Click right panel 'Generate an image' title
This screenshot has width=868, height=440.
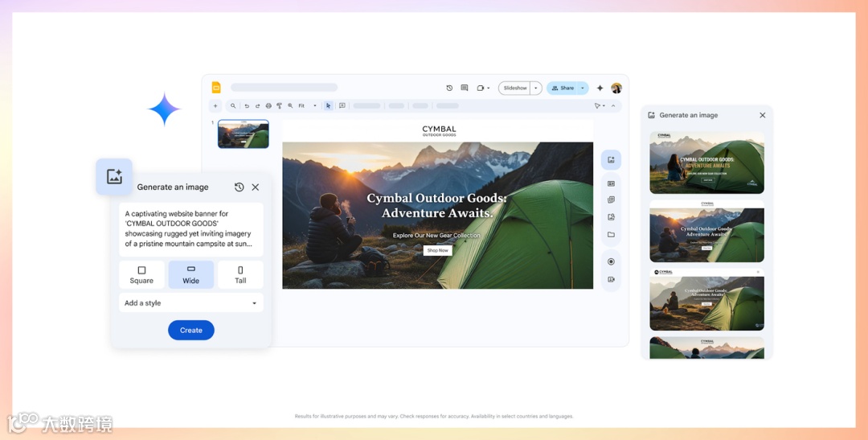[x=689, y=115]
